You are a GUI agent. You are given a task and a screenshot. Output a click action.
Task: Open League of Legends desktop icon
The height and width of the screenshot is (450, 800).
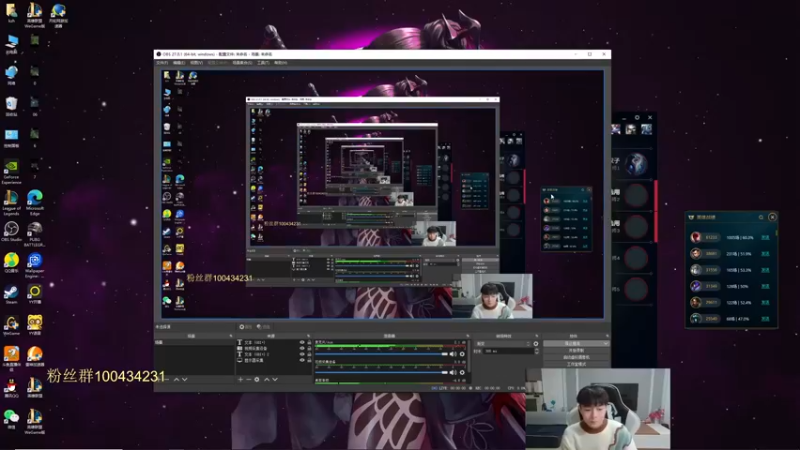coord(11,201)
